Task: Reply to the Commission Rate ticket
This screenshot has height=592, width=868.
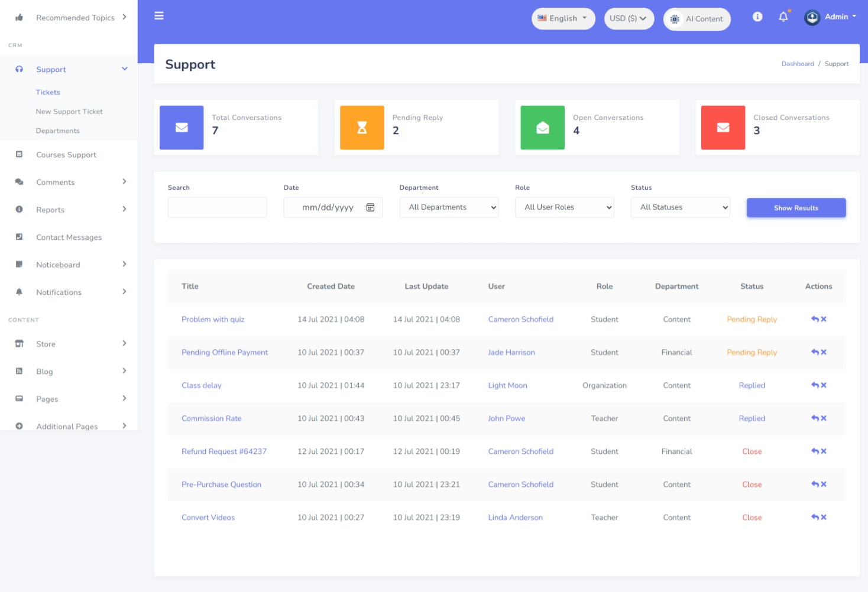Action: (815, 418)
